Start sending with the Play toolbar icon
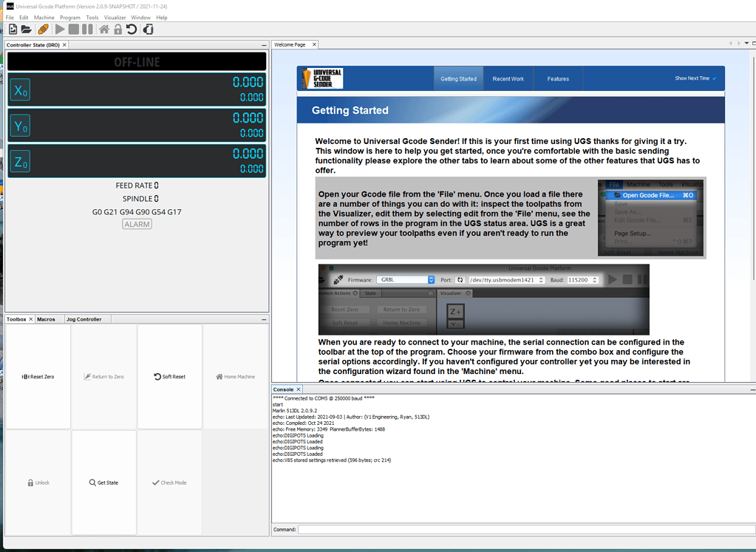 point(60,29)
